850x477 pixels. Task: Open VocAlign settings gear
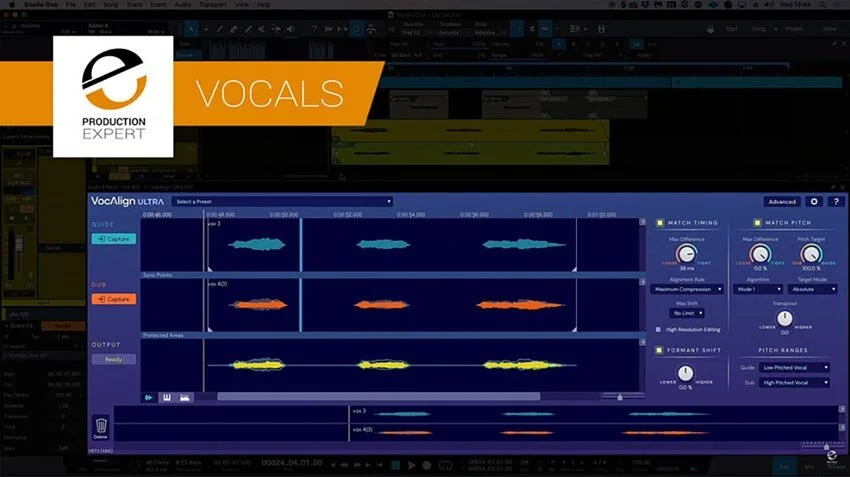814,202
